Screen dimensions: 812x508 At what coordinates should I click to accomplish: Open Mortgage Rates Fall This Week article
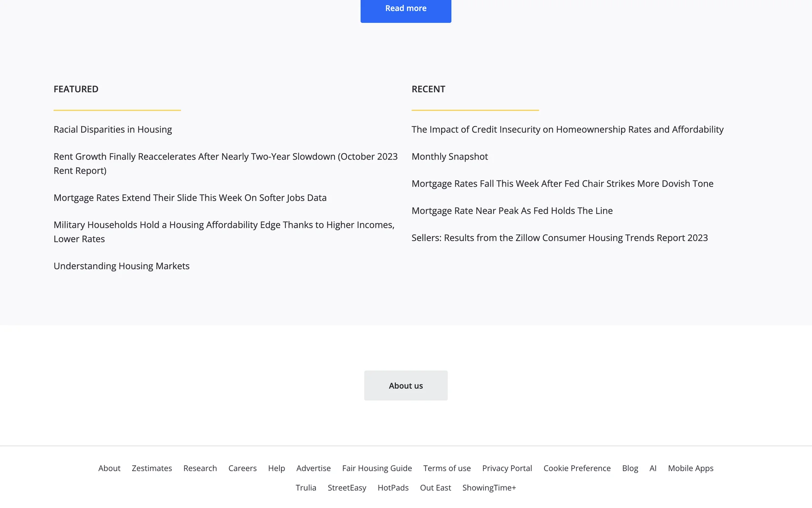coord(562,184)
